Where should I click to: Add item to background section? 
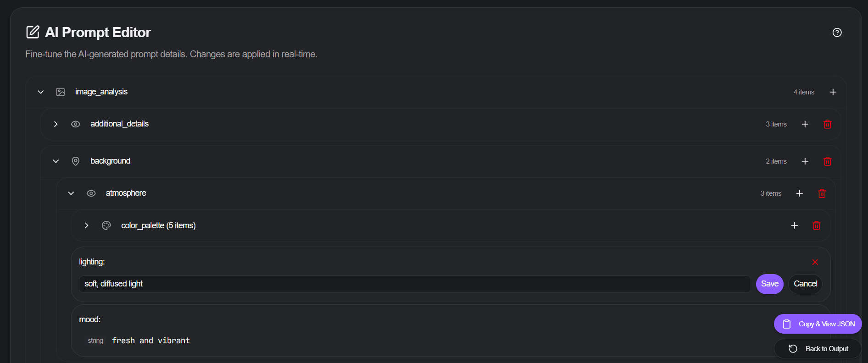[x=805, y=161]
